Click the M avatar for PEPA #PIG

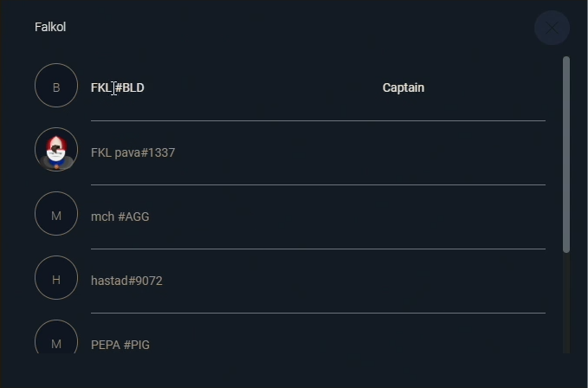(x=56, y=341)
